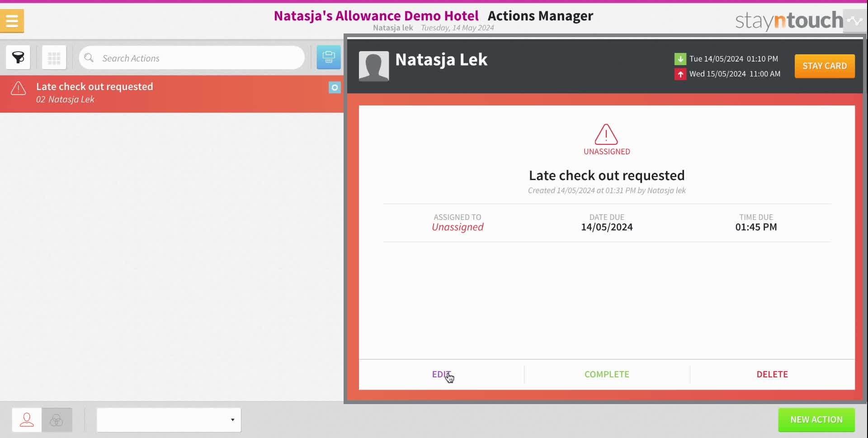Create a New Action
The height and width of the screenshot is (438, 868).
click(x=816, y=419)
